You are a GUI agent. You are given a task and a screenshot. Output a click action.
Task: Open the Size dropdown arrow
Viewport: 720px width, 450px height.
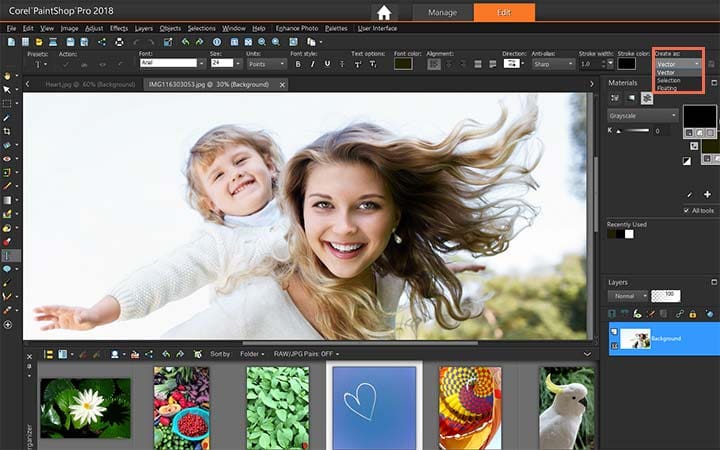[238, 63]
